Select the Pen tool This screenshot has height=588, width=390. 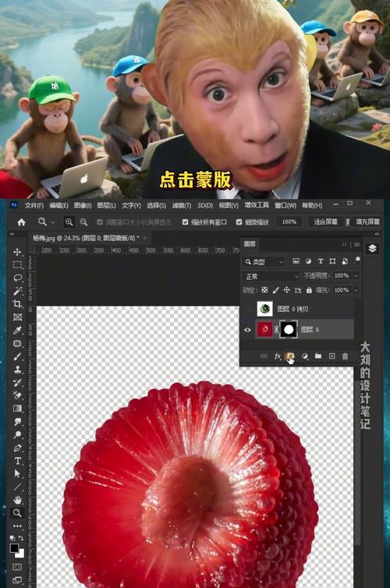[x=17, y=448]
